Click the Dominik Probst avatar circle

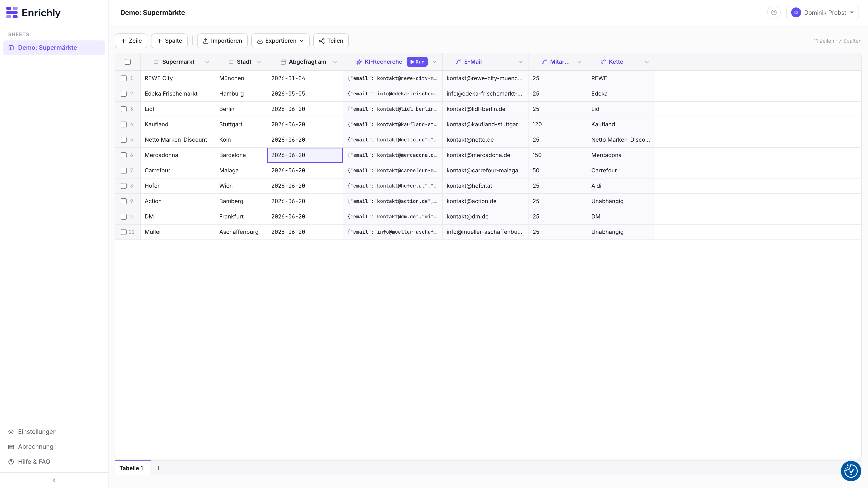pos(796,12)
